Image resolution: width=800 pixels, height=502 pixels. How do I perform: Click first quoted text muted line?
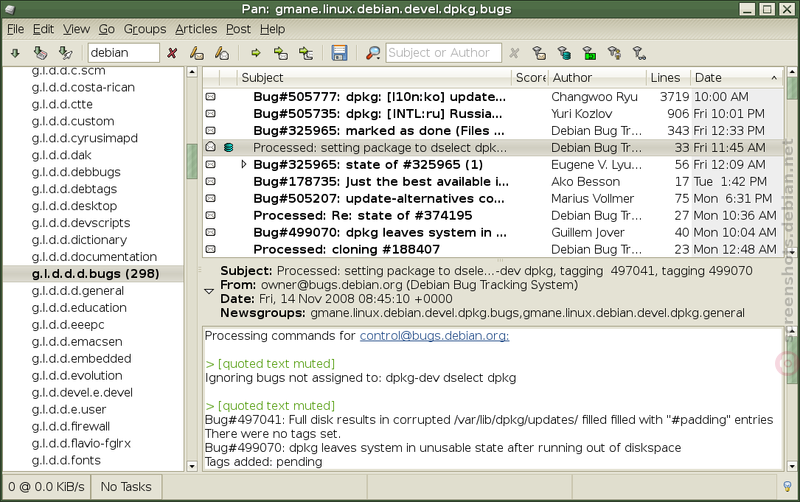pos(270,364)
